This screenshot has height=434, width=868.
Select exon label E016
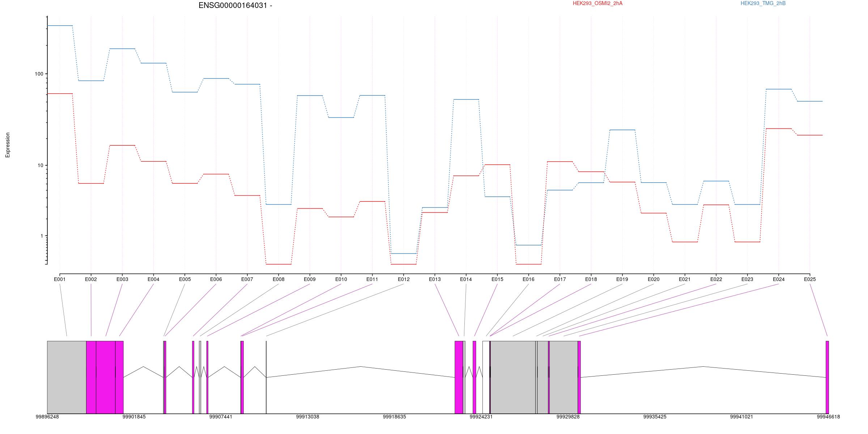(528, 279)
